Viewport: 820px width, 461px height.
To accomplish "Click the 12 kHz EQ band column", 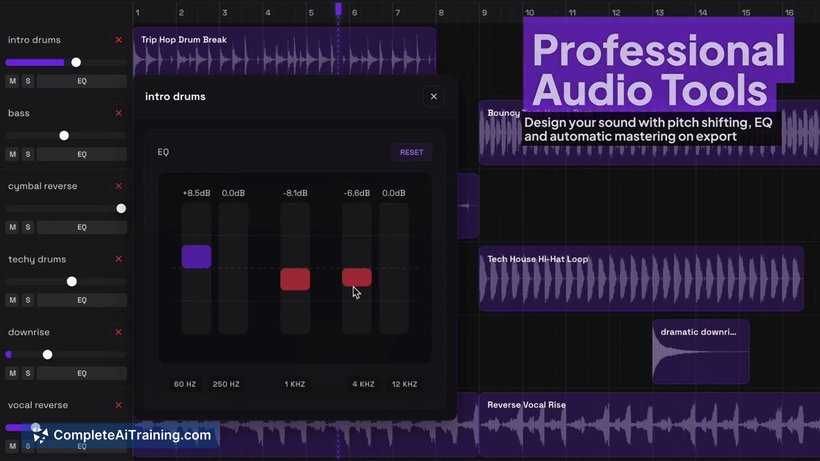I will 394,268.
